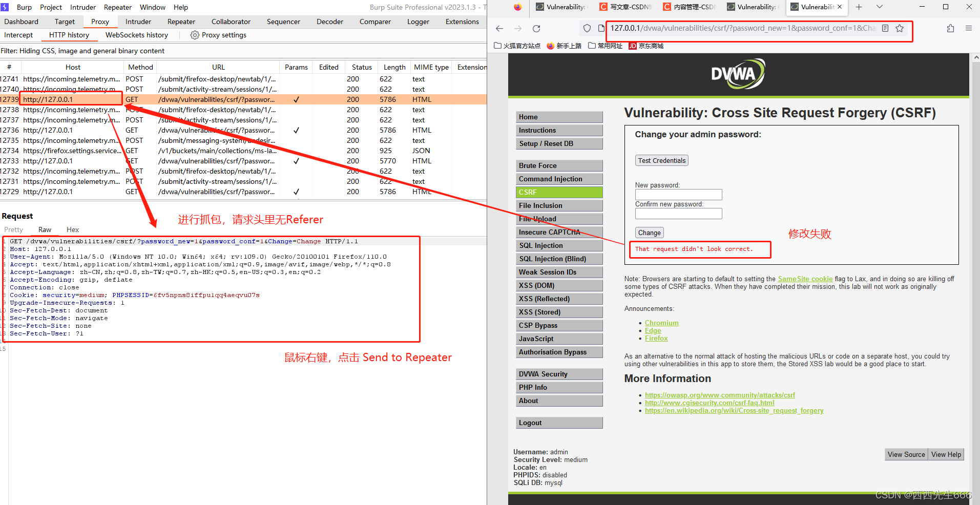Open the 常用网址 bookmark folder
Image resolution: width=980 pixels, height=505 pixels.
[606, 46]
